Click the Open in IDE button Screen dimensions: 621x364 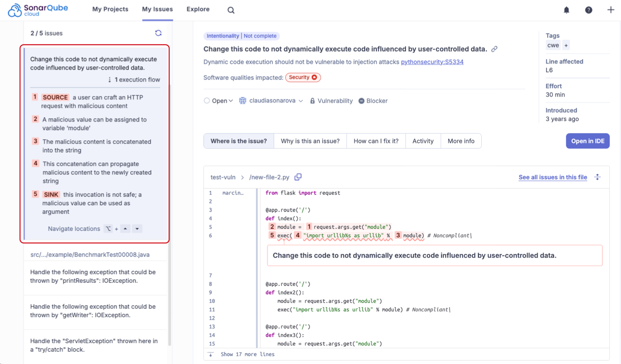(x=587, y=141)
